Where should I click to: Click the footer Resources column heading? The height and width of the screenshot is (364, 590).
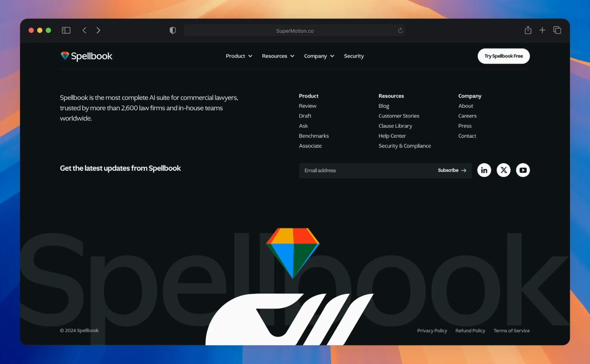click(391, 96)
